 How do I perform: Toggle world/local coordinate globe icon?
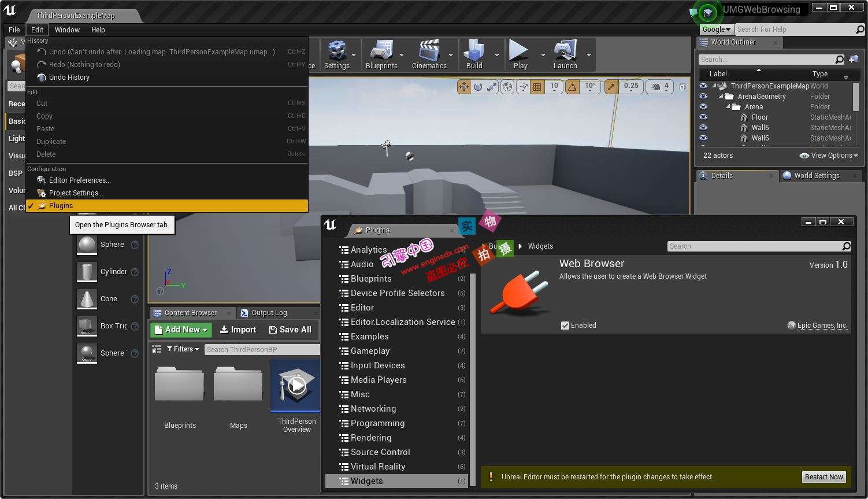[507, 87]
